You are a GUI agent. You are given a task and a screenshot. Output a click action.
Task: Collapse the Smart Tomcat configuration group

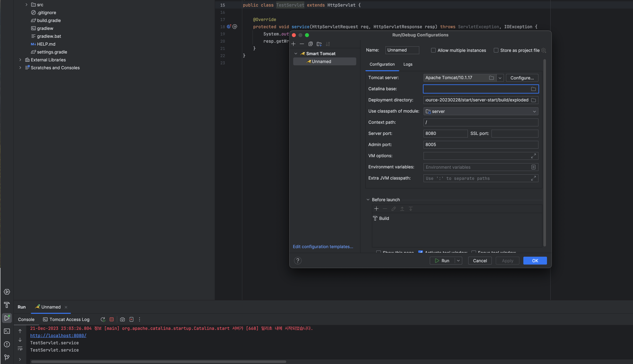tap(296, 54)
